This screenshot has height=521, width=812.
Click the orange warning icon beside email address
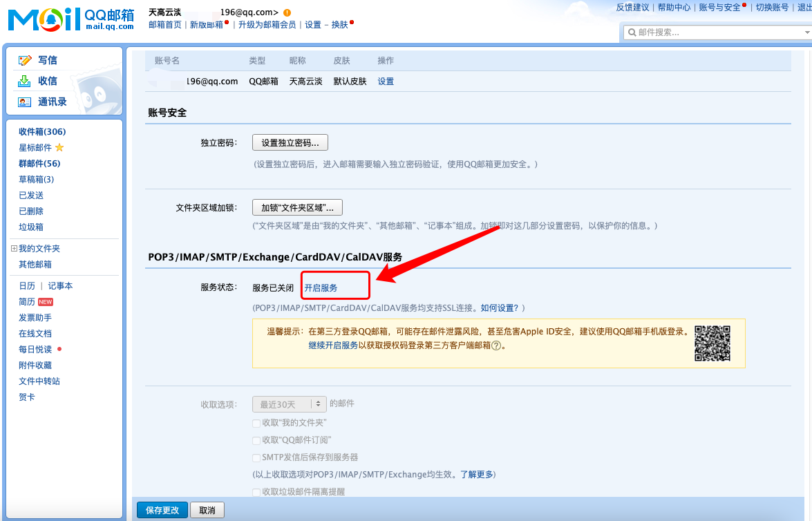(287, 12)
